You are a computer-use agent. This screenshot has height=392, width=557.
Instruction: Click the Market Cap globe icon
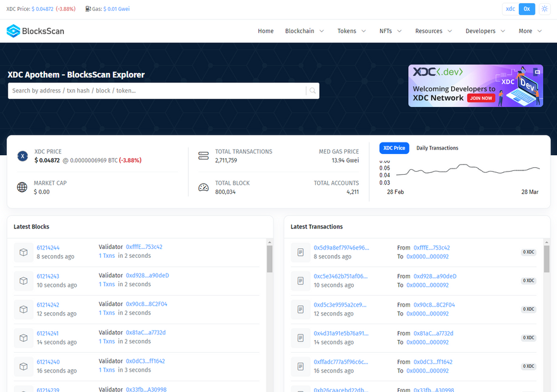click(23, 187)
